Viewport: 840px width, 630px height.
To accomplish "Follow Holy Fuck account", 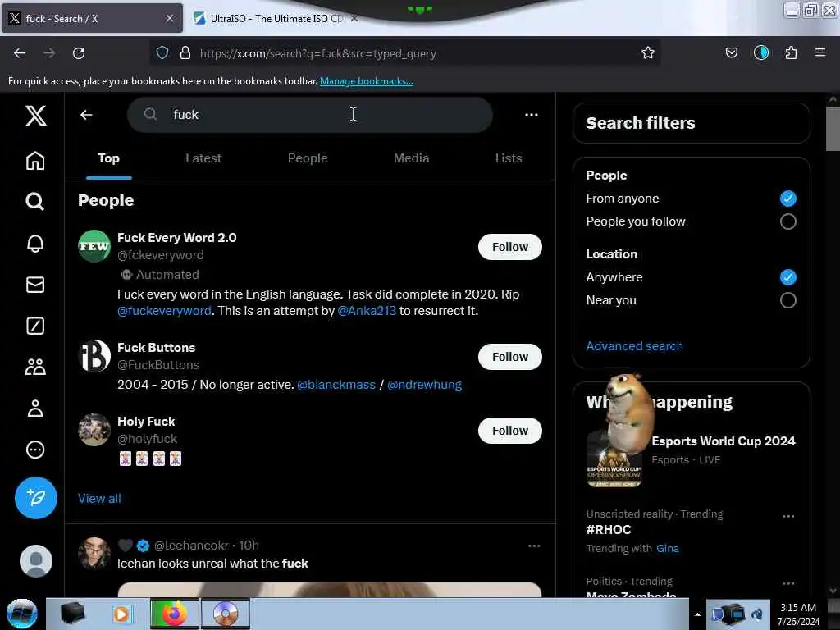I will tap(510, 431).
